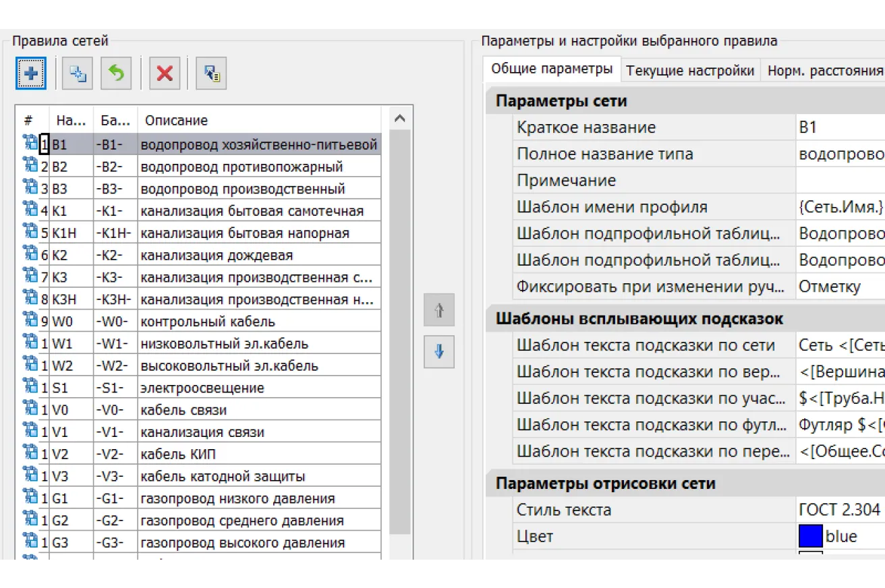Screen dimensions: 885x588
Task: Delete rule with the red X button
Action: (165, 73)
